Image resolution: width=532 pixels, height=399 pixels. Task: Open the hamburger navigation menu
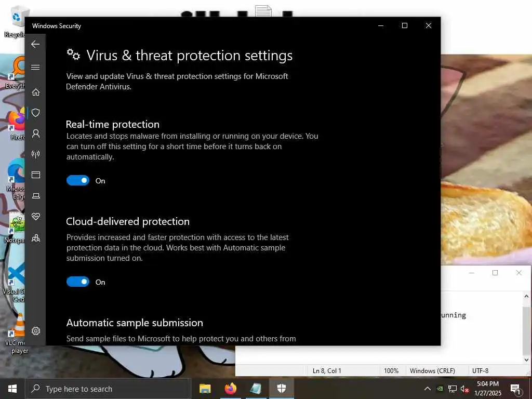tap(35, 67)
